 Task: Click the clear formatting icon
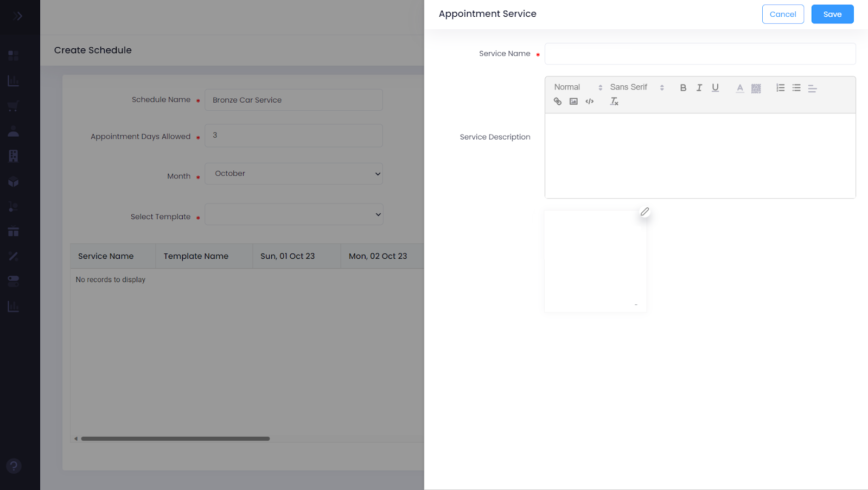pos(614,101)
